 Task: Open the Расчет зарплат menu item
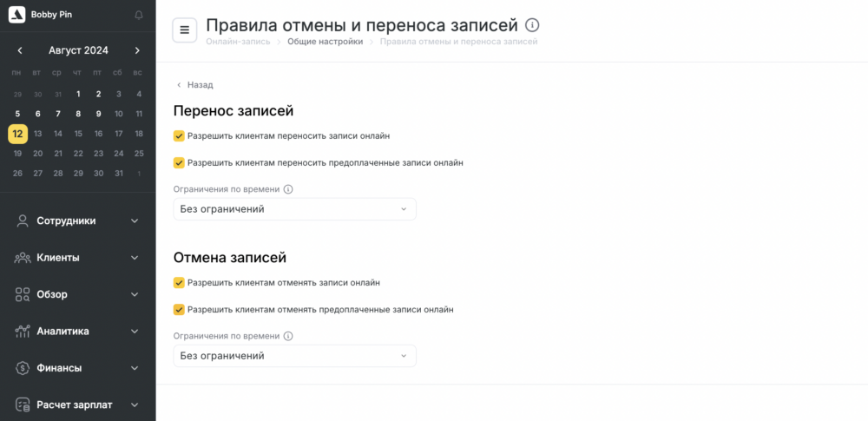77,405
